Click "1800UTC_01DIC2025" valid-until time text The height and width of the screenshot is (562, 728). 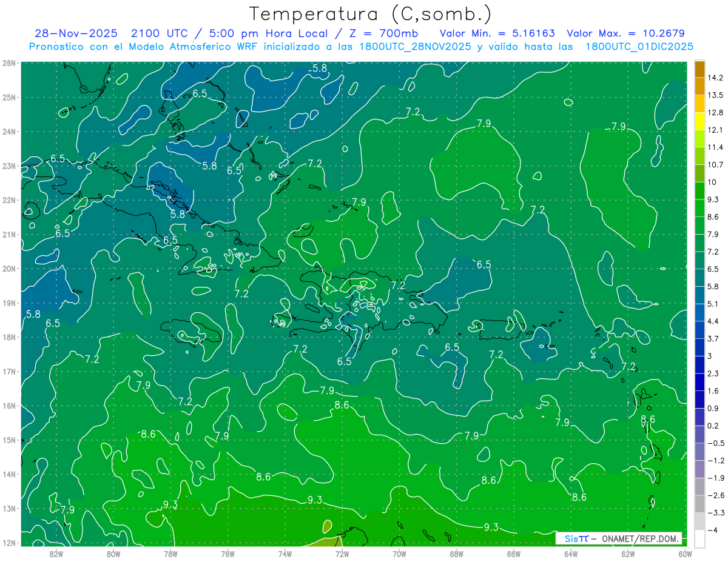click(639, 46)
